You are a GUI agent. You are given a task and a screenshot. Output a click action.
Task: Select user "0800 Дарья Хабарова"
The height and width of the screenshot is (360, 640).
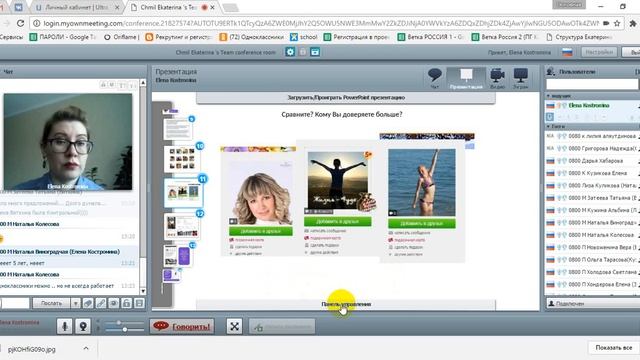click(x=596, y=161)
